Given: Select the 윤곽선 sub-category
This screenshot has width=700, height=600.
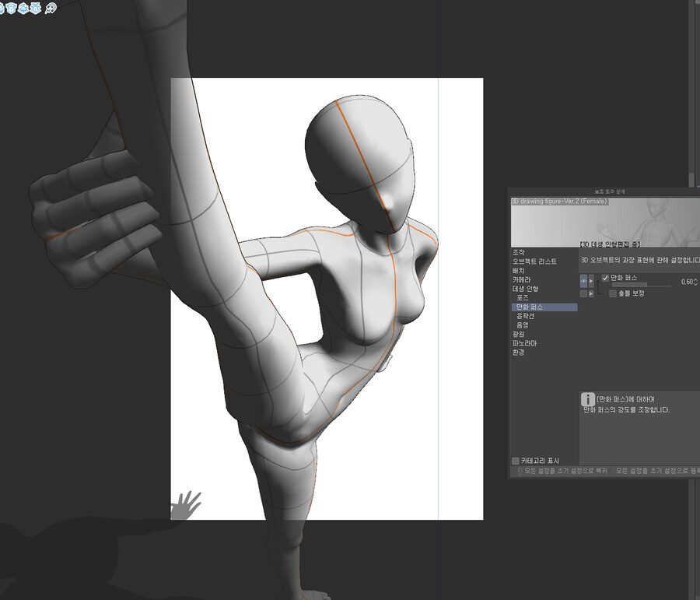Looking at the screenshot, I should [527, 316].
